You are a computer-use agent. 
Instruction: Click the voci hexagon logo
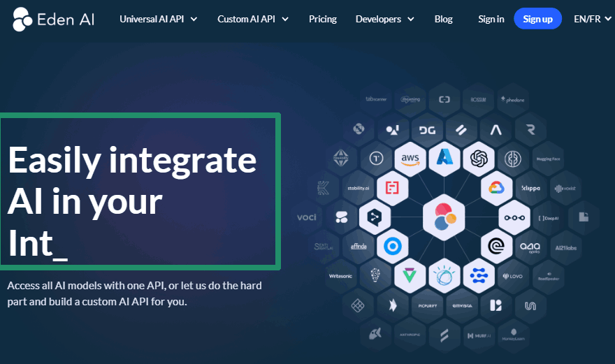coord(306,217)
